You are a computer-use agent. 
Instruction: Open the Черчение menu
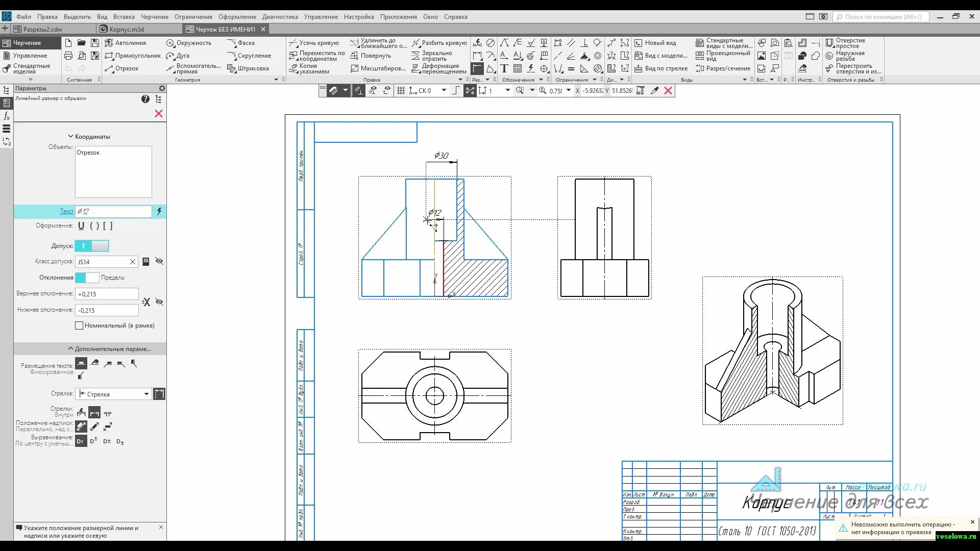155,16
